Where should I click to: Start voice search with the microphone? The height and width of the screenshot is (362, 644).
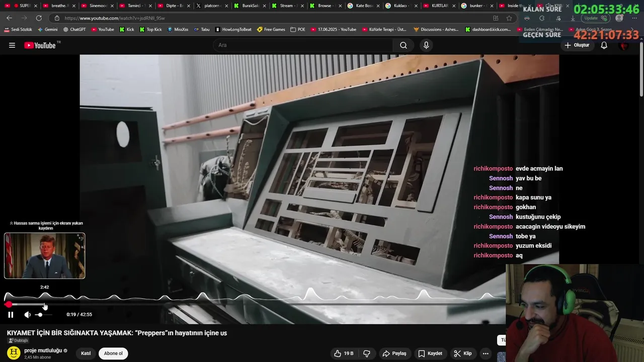pos(426,45)
